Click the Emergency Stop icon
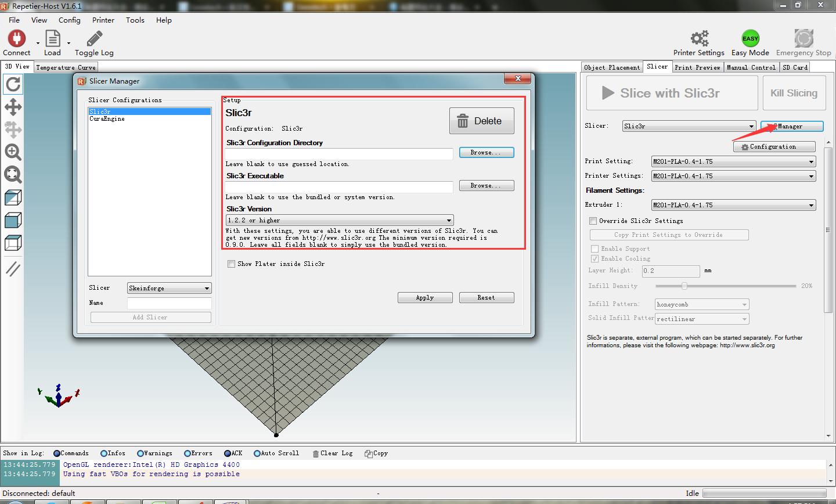This screenshot has width=836, height=504. coord(803,38)
